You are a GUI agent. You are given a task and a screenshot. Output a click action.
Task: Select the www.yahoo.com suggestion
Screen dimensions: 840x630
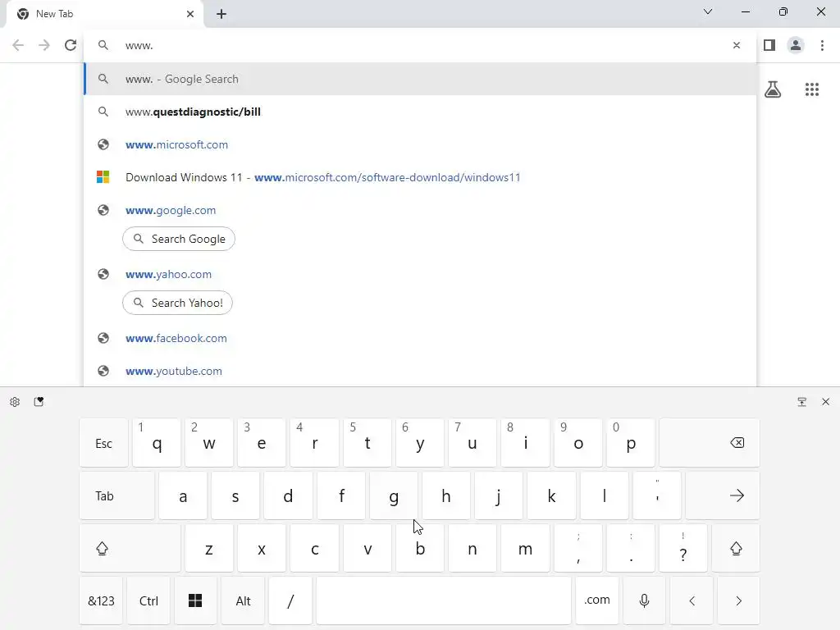[x=421, y=274]
